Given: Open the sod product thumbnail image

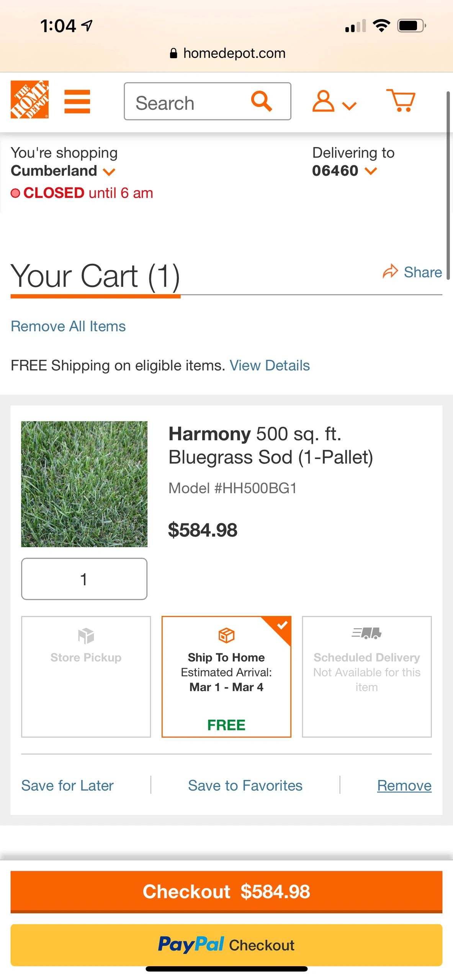Looking at the screenshot, I should [84, 484].
